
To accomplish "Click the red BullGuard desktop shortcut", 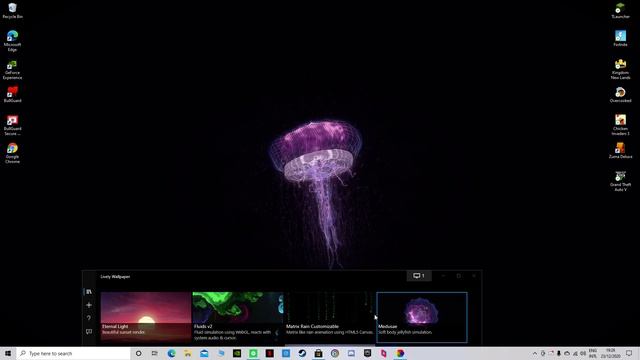I will point(12,94).
